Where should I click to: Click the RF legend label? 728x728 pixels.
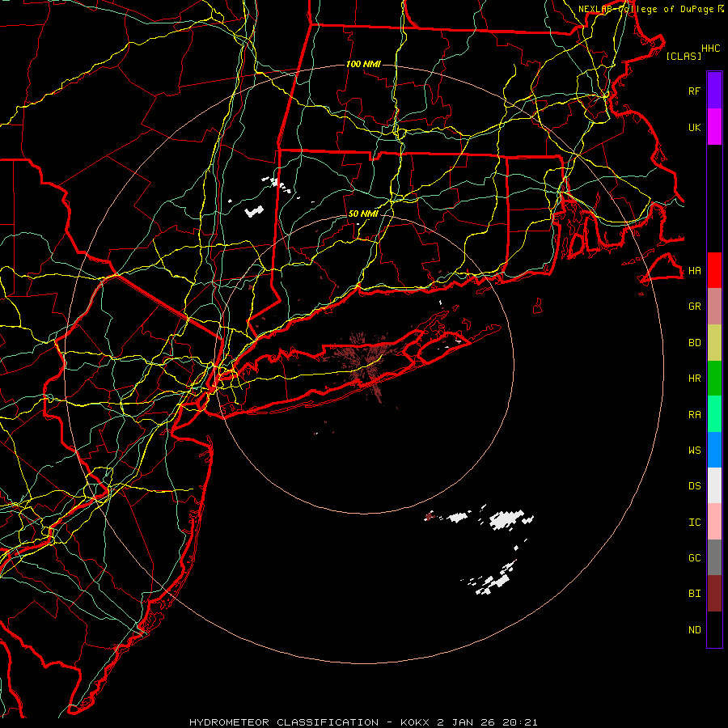click(694, 91)
